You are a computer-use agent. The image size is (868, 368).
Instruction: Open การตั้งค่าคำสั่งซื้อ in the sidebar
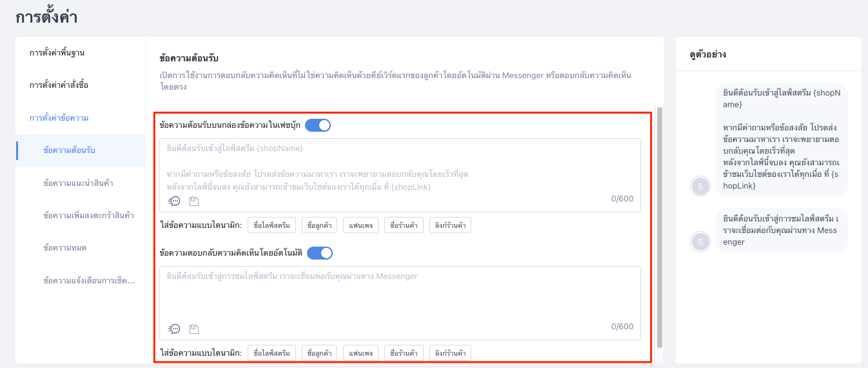point(59,85)
